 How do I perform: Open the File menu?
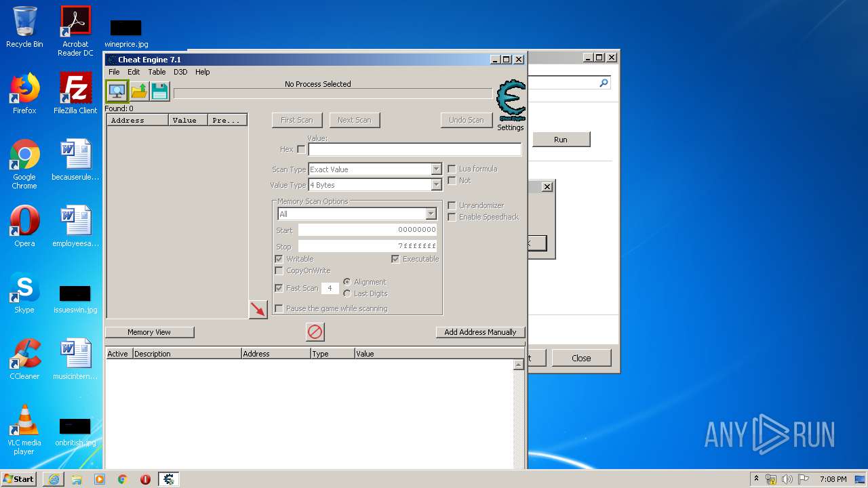pos(114,72)
